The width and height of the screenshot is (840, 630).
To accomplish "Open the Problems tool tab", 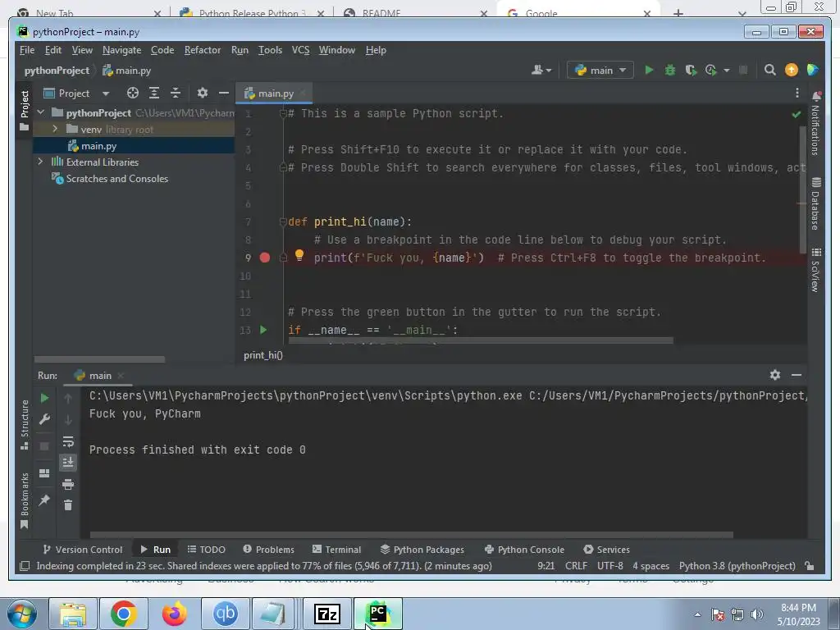I will coord(268,549).
